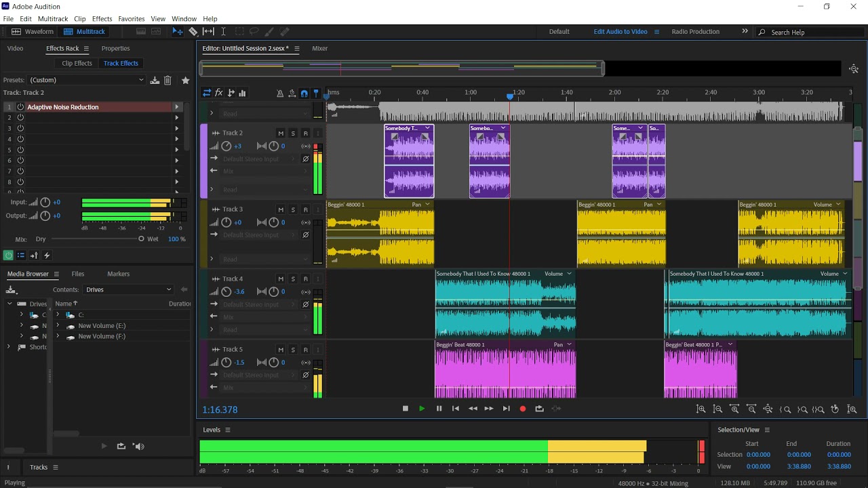Show the fx Effects track controls
The image size is (868, 488).
tap(219, 93)
